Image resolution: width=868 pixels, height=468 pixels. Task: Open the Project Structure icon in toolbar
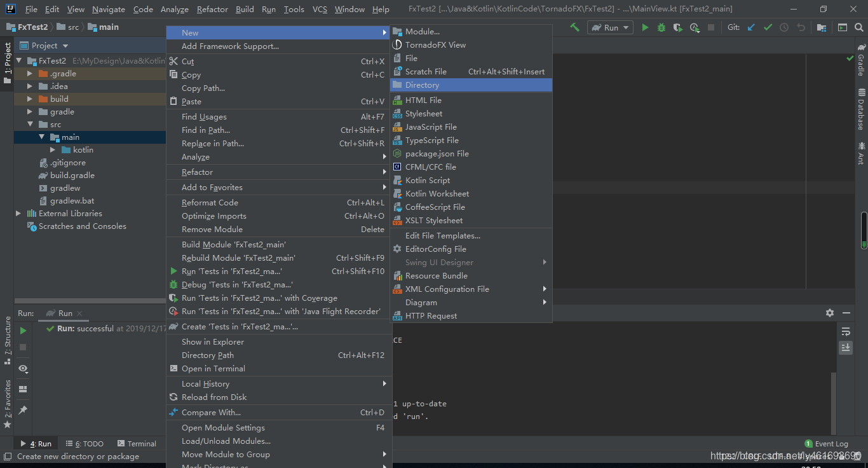click(x=822, y=27)
